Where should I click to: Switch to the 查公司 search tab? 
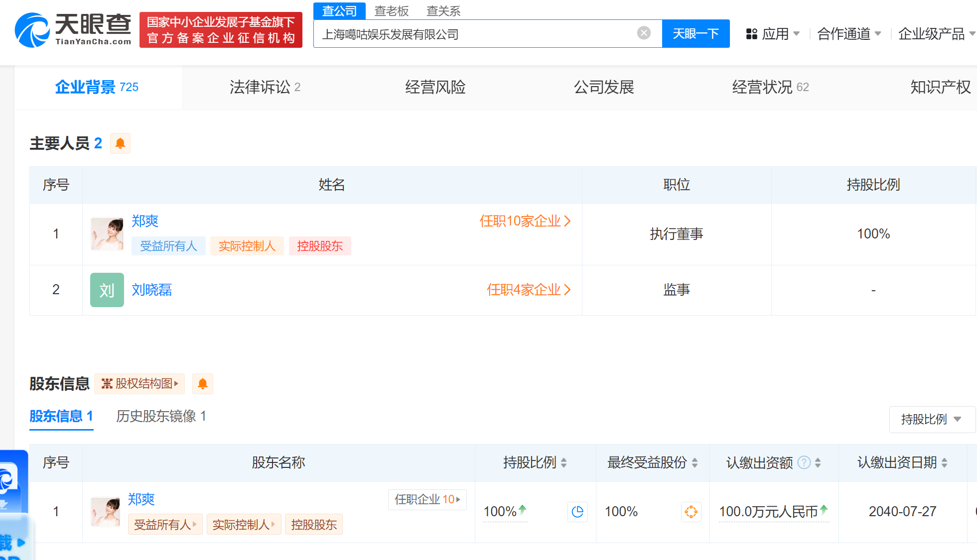339,11
